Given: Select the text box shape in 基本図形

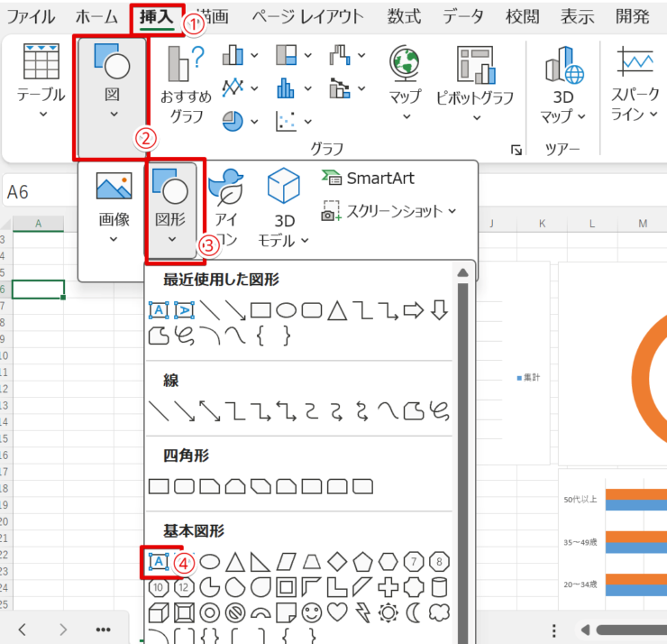Looking at the screenshot, I should (158, 562).
